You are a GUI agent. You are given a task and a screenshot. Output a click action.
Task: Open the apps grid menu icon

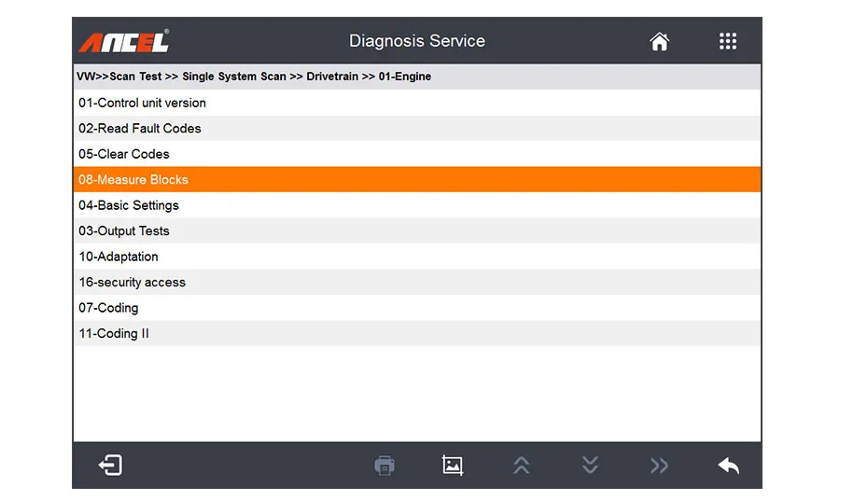pyautogui.click(x=728, y=41)
